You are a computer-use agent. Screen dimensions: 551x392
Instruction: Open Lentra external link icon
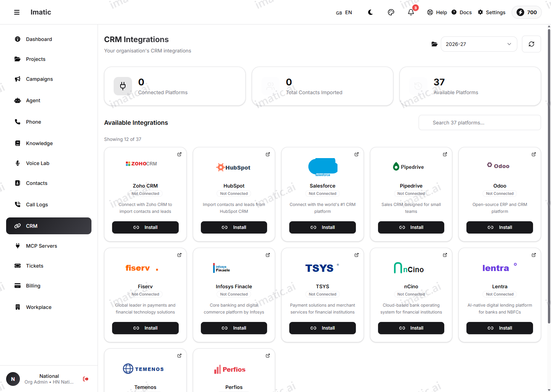pos(534,255)
